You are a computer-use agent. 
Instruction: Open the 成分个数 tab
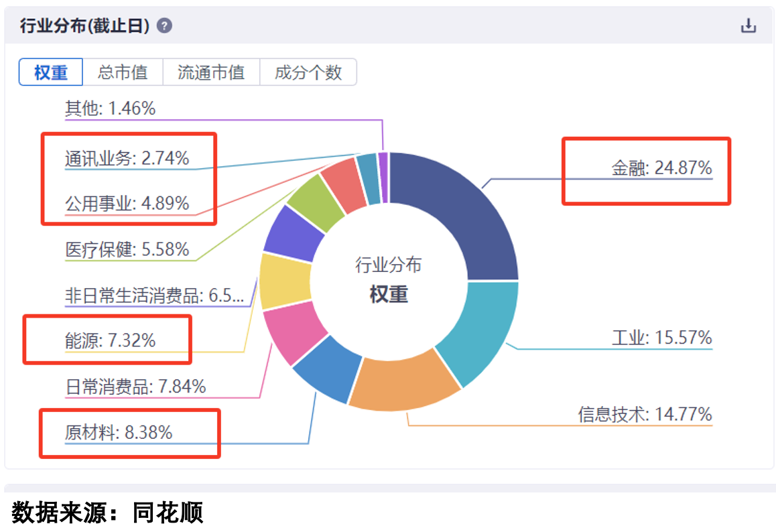point(308,72)
